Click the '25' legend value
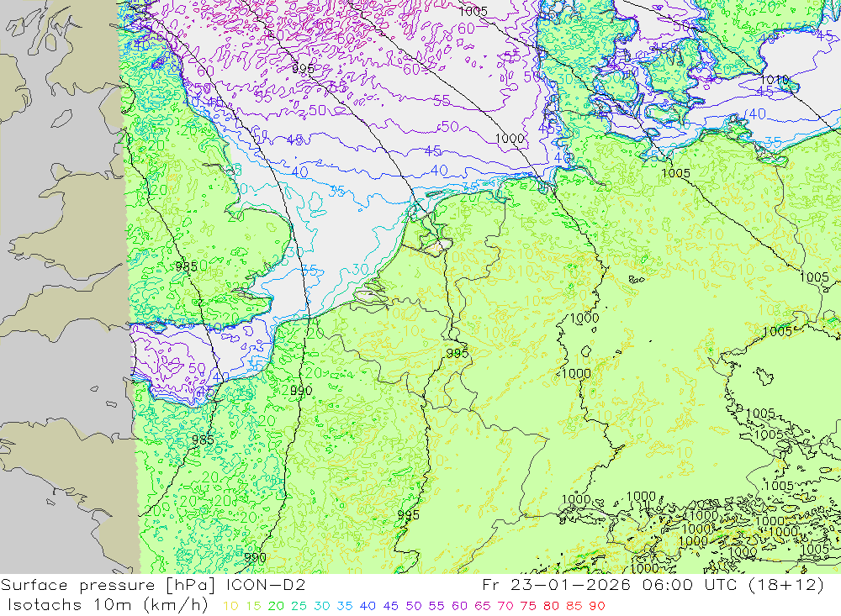Viewport: 841px width, 616px height. [299, 607]
